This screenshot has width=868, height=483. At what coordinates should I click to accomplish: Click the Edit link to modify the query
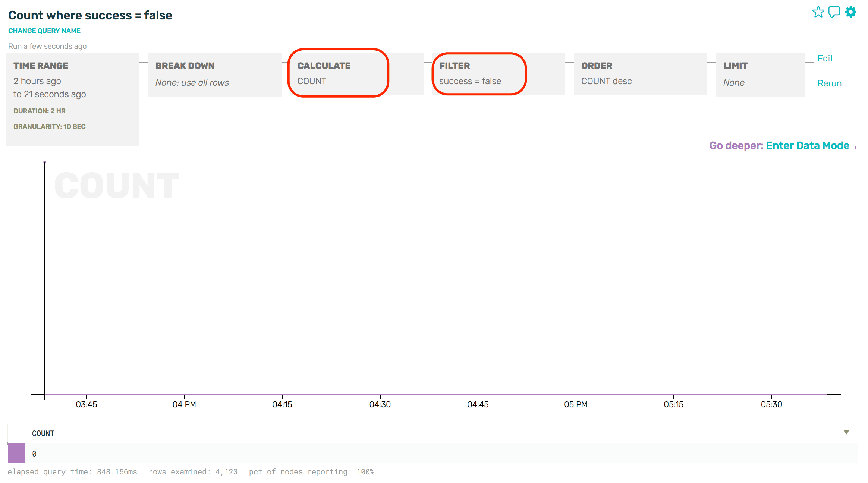[x=825, y=59]
